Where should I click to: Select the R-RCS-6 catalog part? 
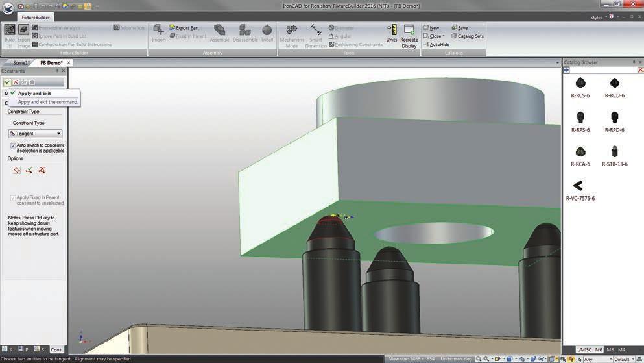[x=580, y=87]
